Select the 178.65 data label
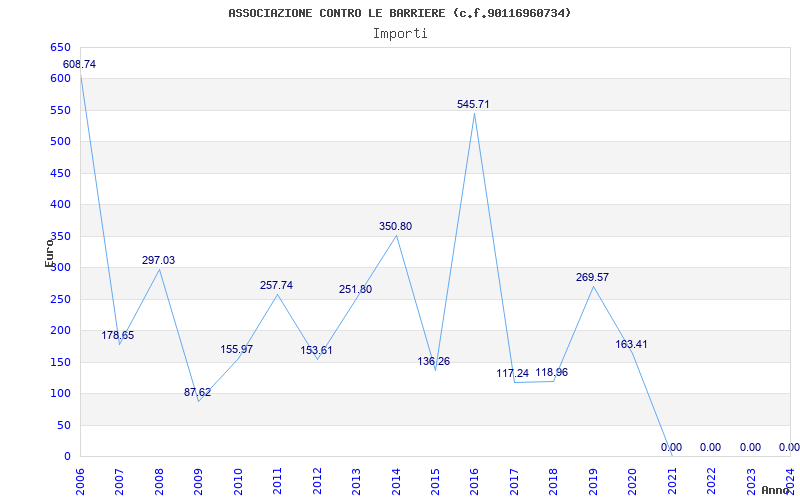This screenshot has height=500, width=800. point(117,335)
